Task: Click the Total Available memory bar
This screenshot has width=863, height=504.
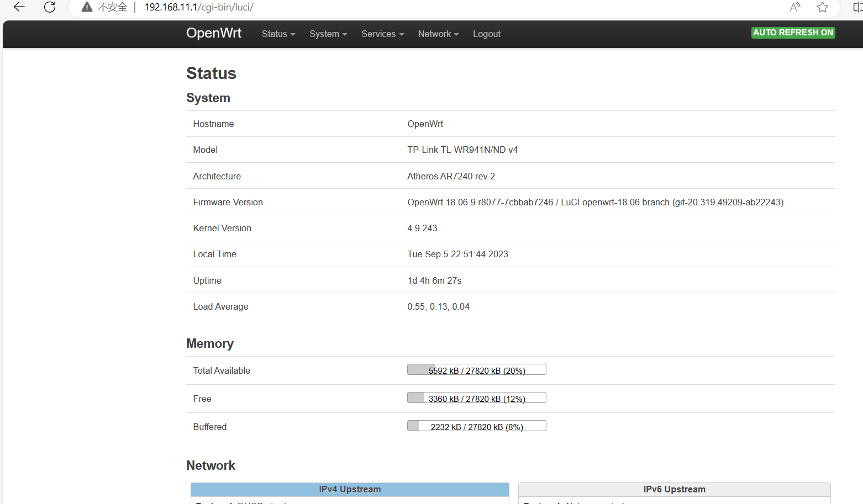Action: click(476, 369)
